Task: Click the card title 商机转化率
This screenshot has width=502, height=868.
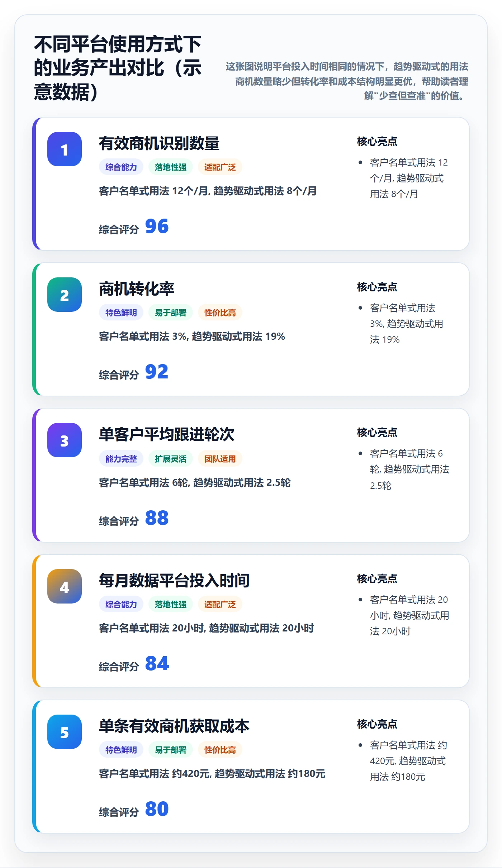Action: (137, 289)
